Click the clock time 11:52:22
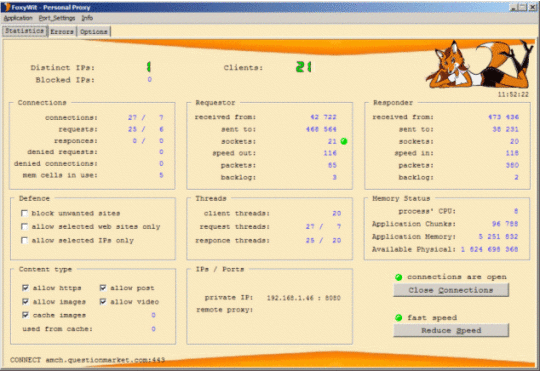This screenshot has height=371, width=540. [x=513, y=94]
